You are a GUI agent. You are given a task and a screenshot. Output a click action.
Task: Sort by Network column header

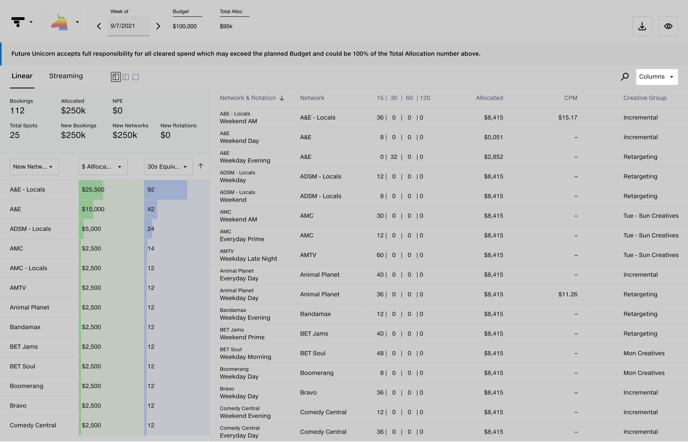tap(312, 98)
